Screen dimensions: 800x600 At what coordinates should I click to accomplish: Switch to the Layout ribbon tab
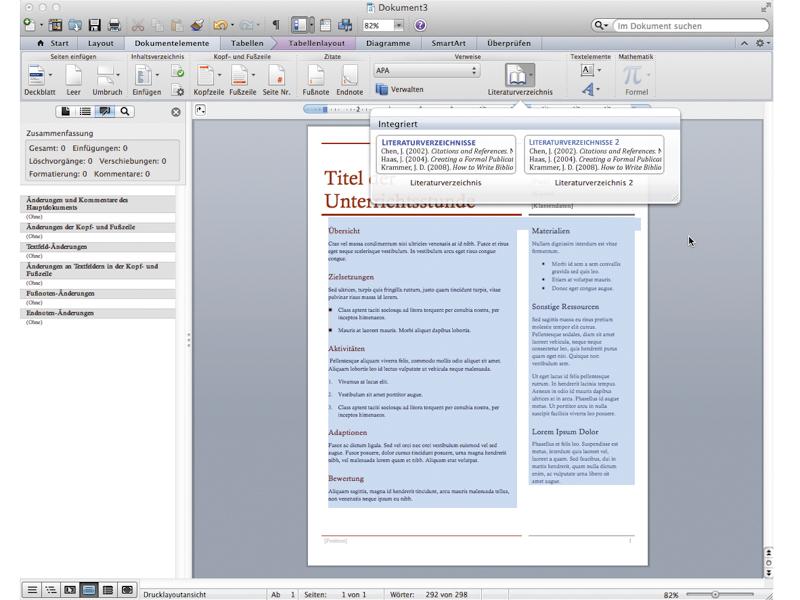pos(101,43)
